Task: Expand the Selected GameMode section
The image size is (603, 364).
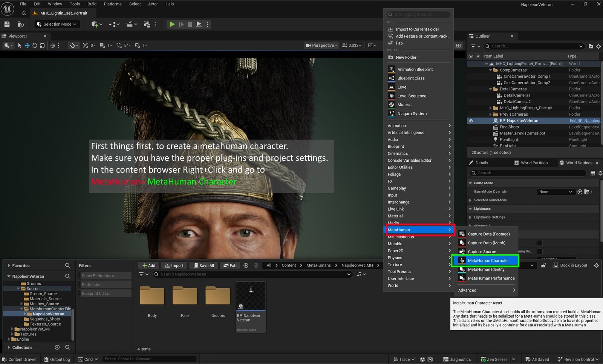Action: pos(470,200)
